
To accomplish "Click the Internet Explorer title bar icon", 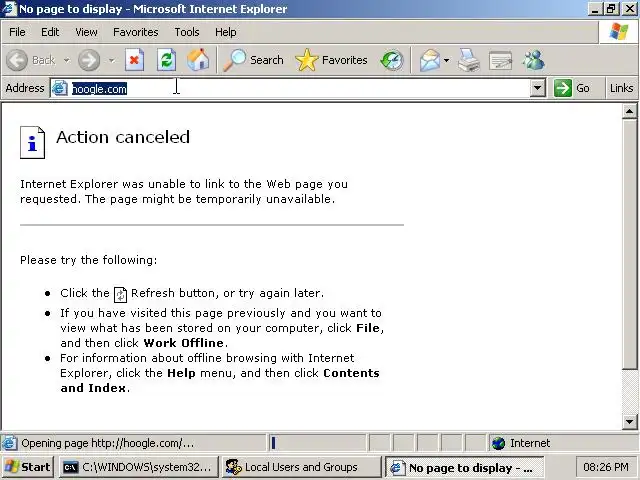I will [9, 8].
